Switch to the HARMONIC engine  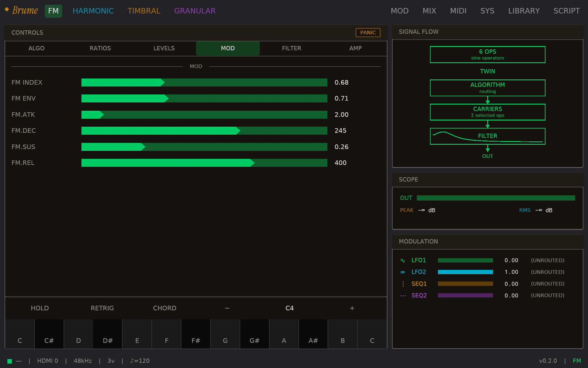point(93,11)
